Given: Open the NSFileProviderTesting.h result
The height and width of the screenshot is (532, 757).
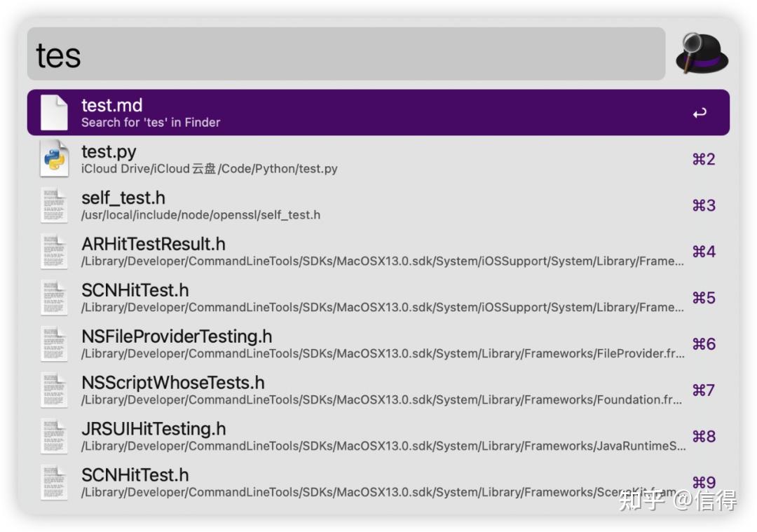Looking at the screenshot, I should coord(177,337).
